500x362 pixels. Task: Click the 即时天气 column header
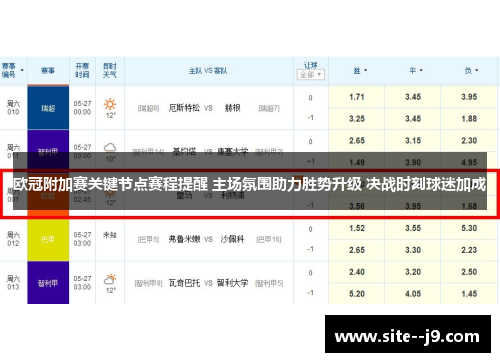coord(110,70)
